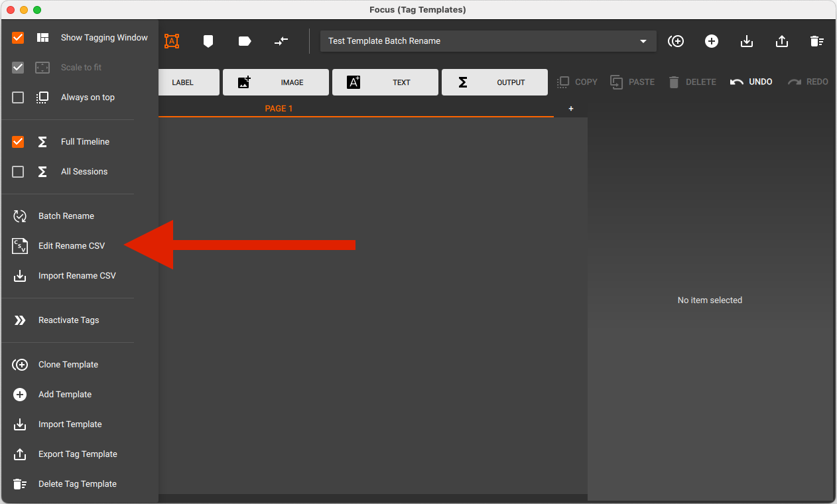Select Export Tag Template menu entry
This screenshot has height=504, width=837.
78,454
